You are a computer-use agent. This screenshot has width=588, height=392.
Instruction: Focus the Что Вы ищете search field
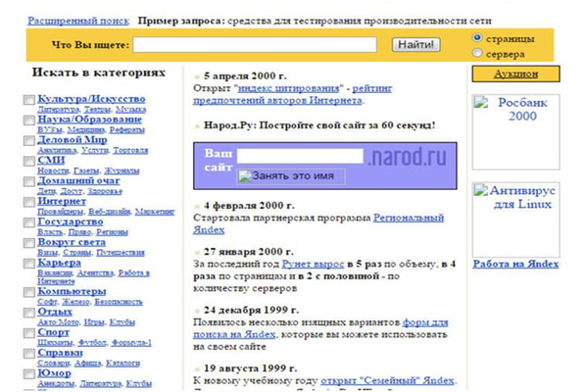coord(255,45)
